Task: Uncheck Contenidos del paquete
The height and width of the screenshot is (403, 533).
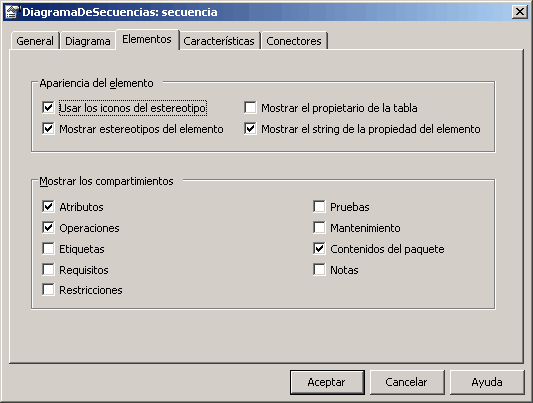Action: 319,249
